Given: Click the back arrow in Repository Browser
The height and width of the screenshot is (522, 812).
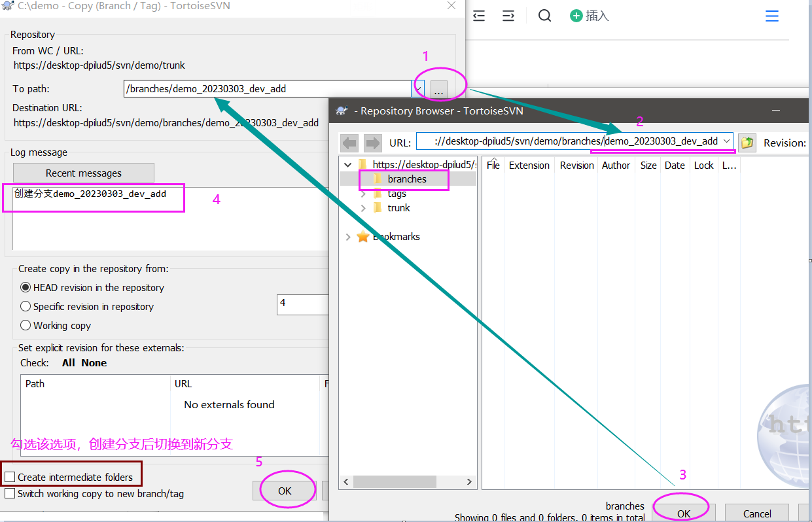Looking at the screenshot, I should (349, 143).
